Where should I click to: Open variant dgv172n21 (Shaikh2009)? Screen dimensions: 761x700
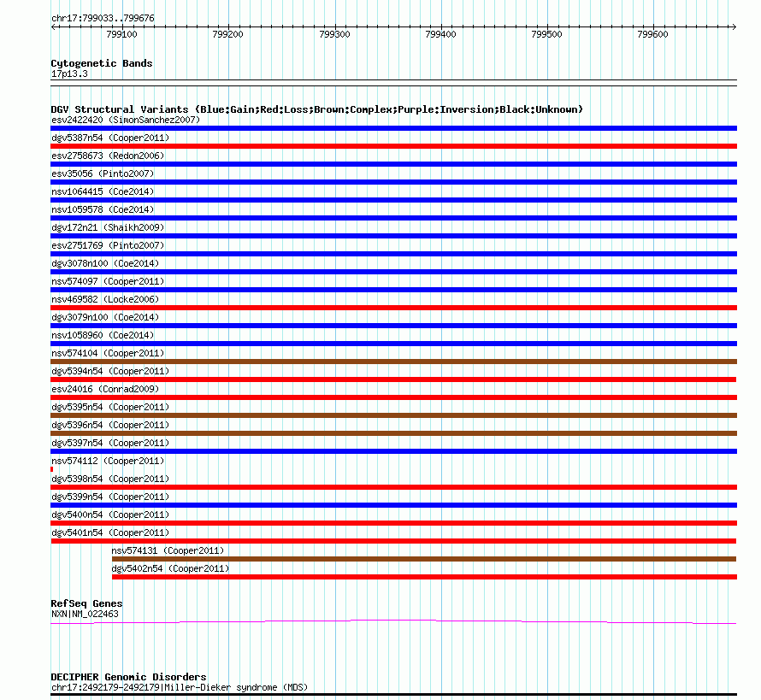pos(108,227)
